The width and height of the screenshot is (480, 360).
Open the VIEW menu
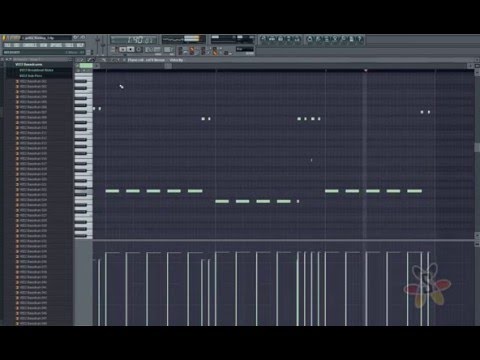[44, 45]
